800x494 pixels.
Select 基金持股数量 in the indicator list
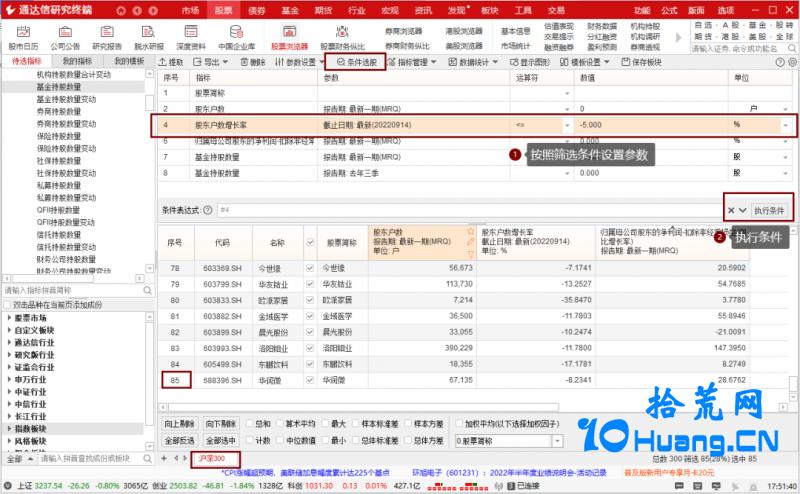click(59, 87)
